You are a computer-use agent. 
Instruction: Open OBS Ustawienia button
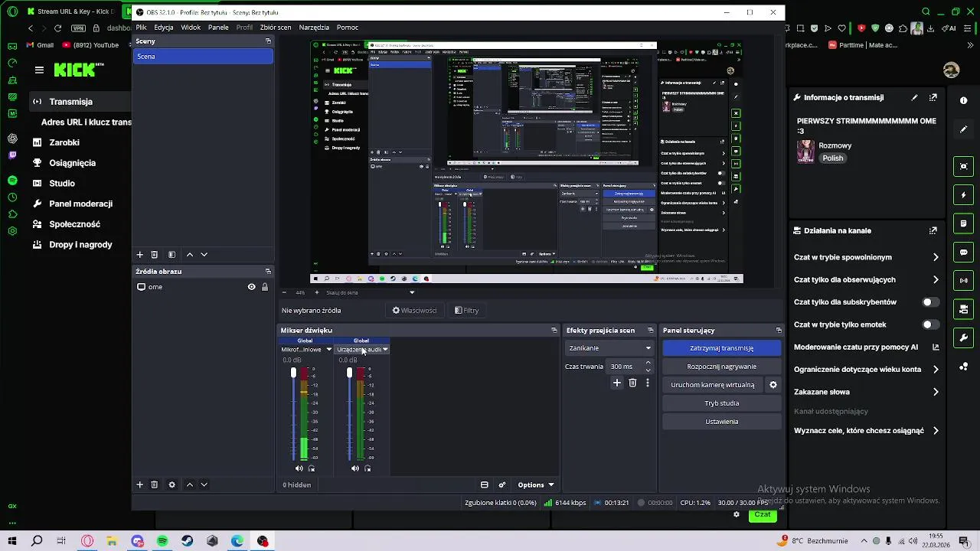click(721, 422)
